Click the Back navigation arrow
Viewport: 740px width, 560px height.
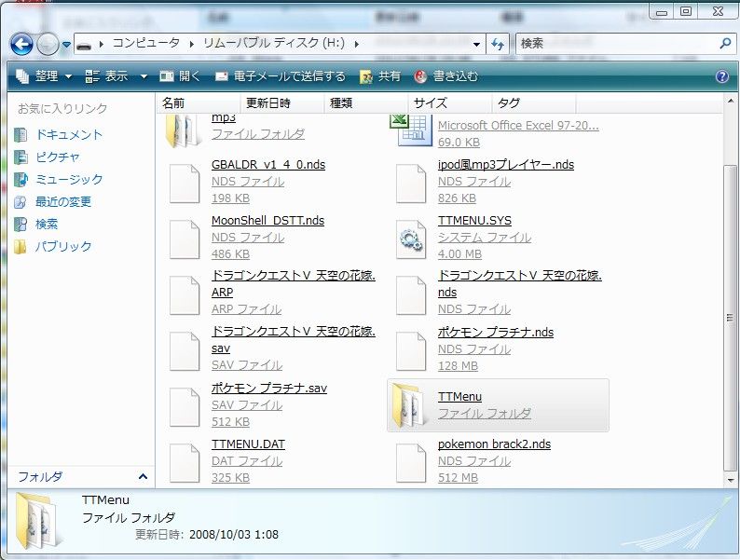pos(21,45)
